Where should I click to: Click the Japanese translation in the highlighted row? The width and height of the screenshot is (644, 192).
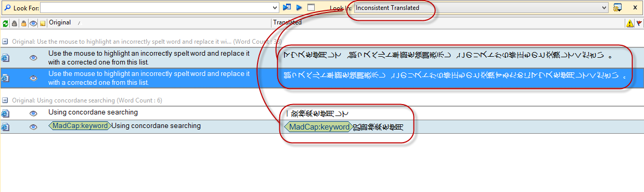tap(456, 75)
